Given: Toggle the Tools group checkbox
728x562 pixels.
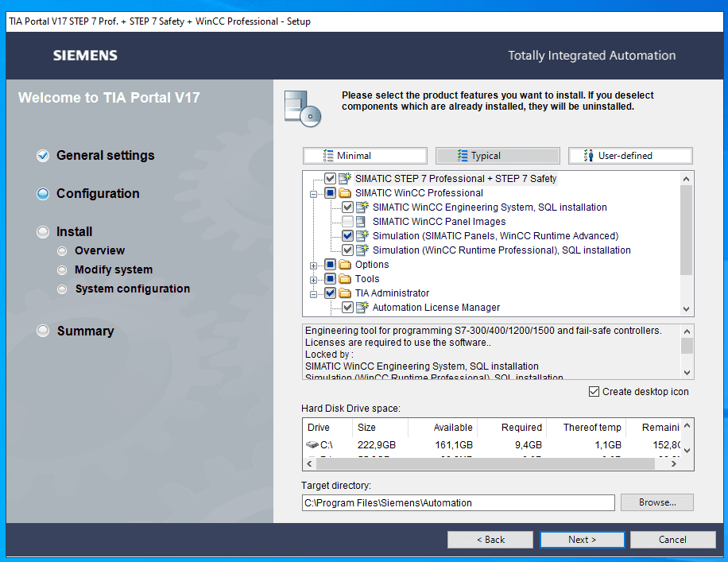Looking at the screenshot, I should pos(330,279).
